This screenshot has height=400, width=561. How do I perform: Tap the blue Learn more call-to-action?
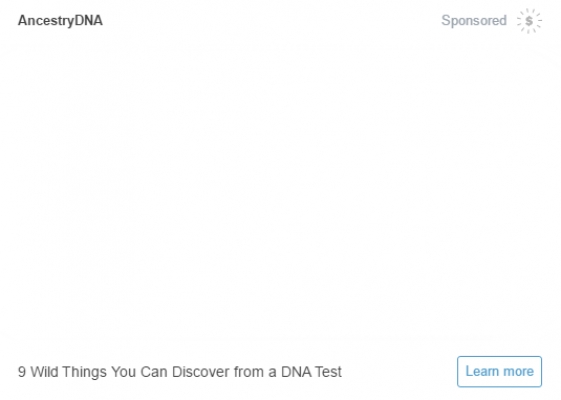(499, 371)
